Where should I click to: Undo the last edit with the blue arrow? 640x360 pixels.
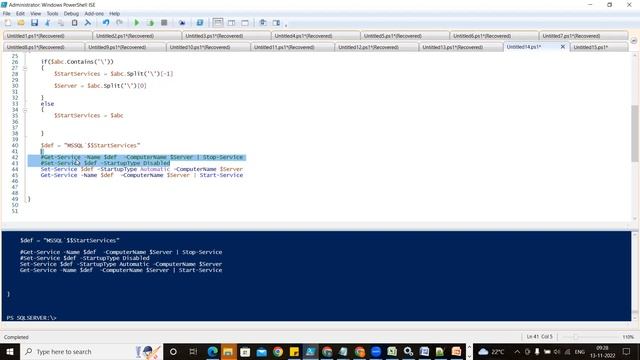pos(106,23)
